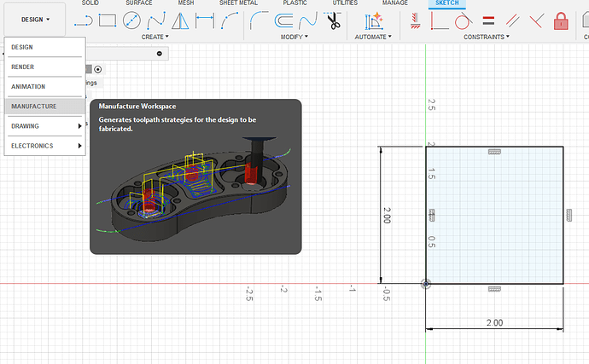Select the Line sketch tool
Viewport: 589px width, 364px height.
(x=84, y=20)
